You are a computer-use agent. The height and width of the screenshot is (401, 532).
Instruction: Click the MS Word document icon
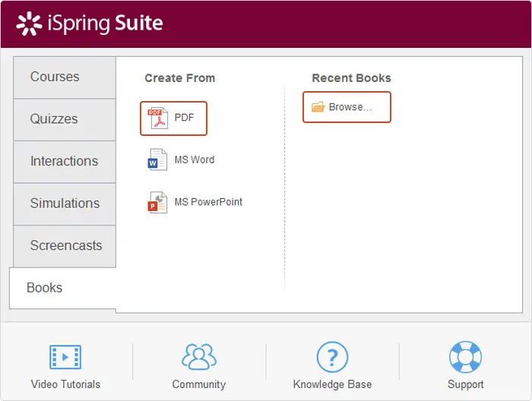(x=157, y=159)
